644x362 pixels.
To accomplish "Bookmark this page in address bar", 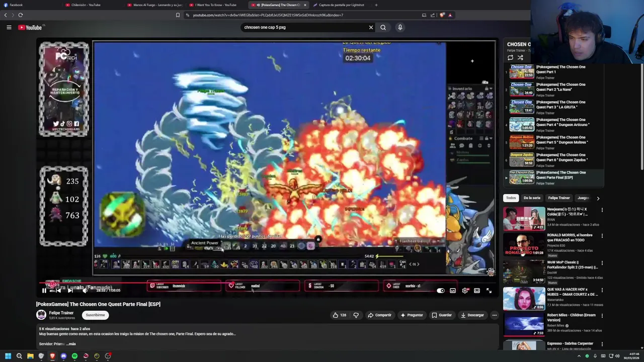I will pos(178,15).
